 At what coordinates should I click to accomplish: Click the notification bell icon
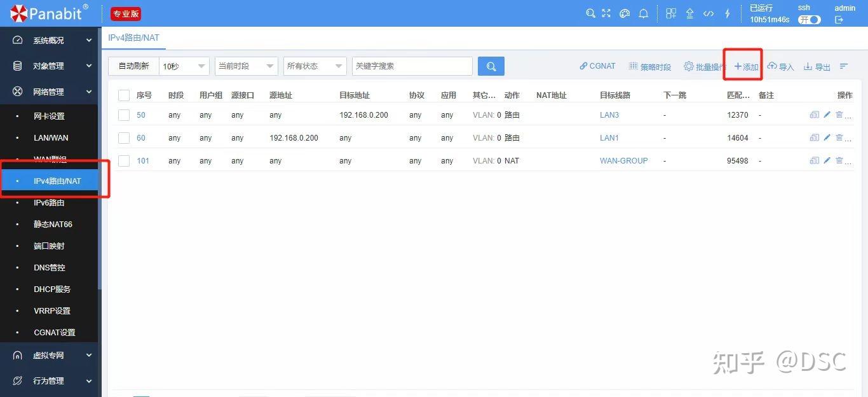pyautogui.click(x=644, y=13)
